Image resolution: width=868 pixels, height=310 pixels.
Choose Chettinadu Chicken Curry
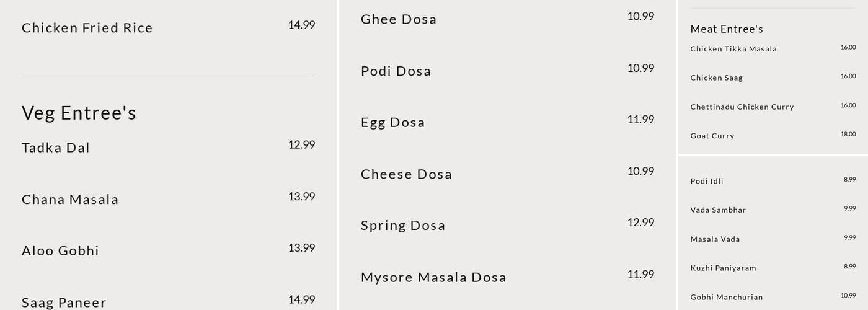742,107
